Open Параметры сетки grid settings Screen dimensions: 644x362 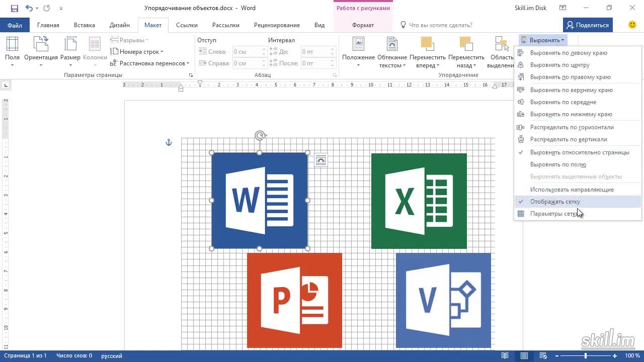[579, 214]
